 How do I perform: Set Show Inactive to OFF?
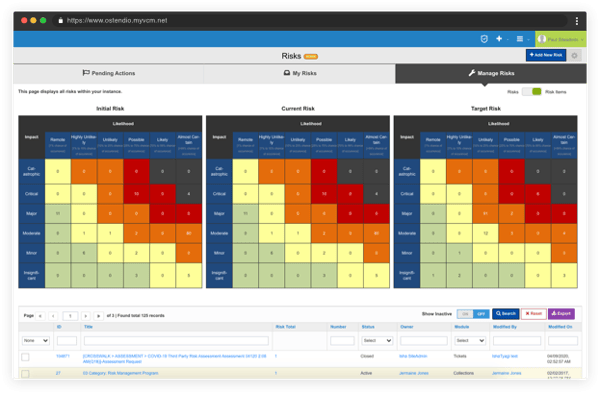point(481,314)
